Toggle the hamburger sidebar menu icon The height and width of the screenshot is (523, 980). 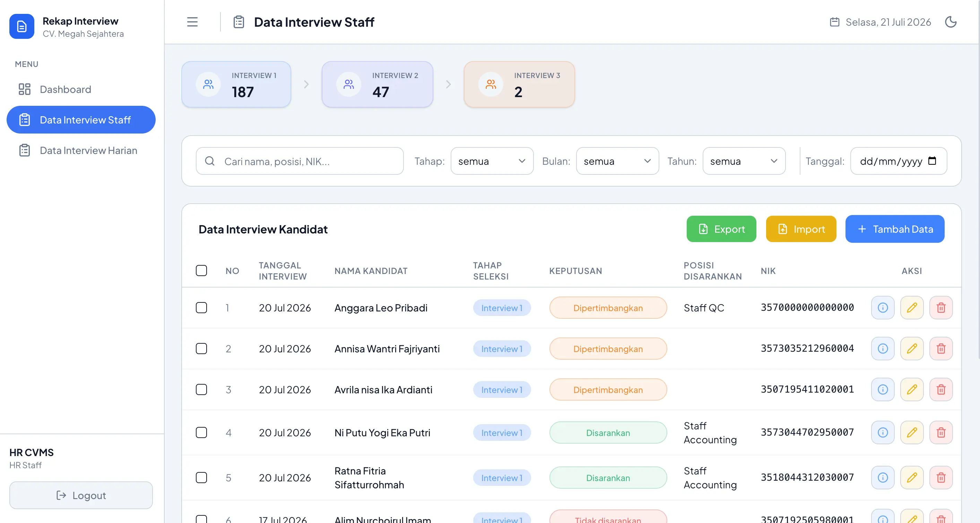[x=192, y=22]
